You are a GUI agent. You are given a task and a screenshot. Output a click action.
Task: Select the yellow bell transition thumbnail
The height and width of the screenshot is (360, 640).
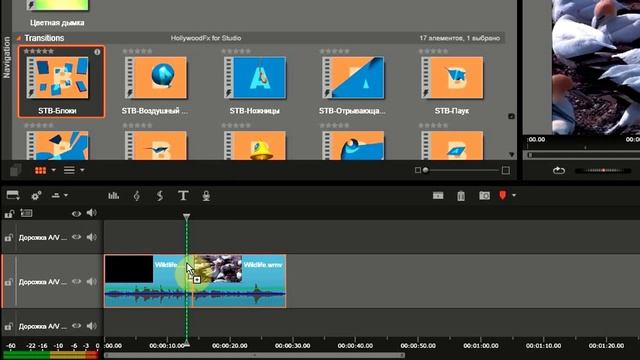255,145
